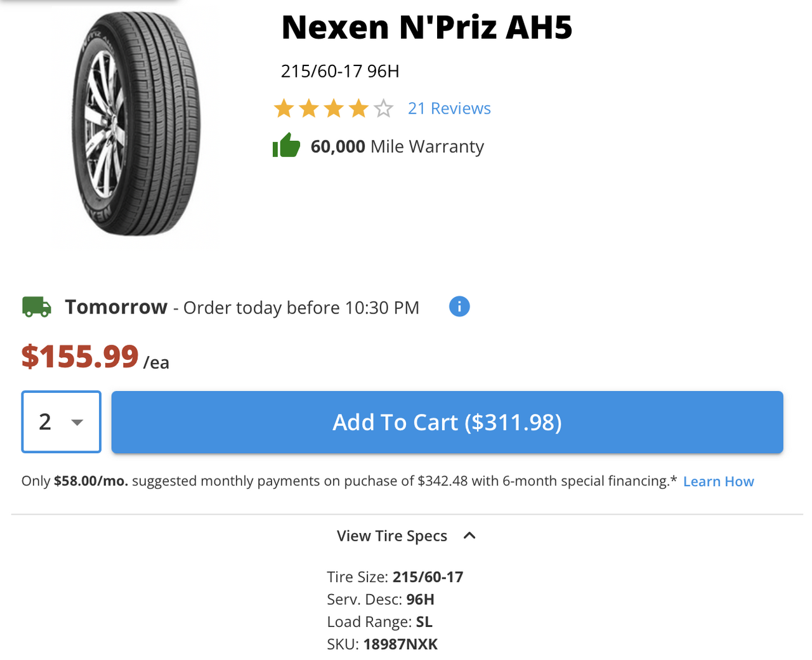The width and height of the screenshot is (812, 660).
Task: Add tires to cart for $311.98
Action: pos(447,422)
